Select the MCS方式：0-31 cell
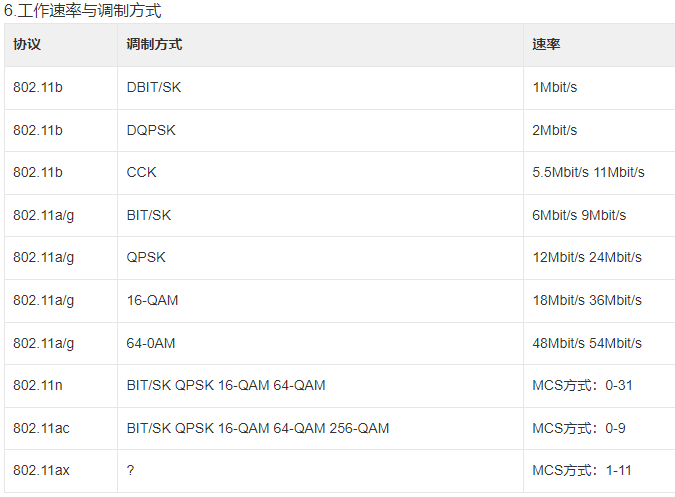Viewport: 675px width, 497px height. 581,385
